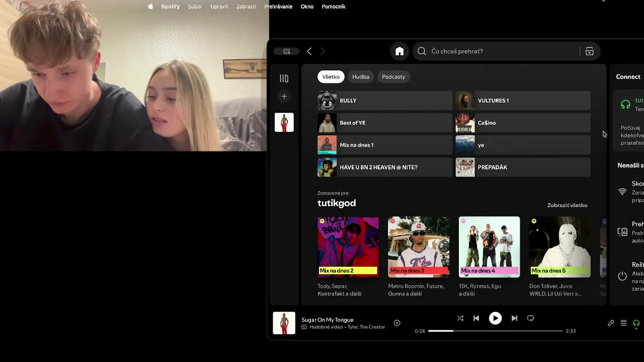Focus the 'Čo chceš prehrať?' search field
Image resolution: width=644 pixels, height=362 pixels.
pos(505,51)
